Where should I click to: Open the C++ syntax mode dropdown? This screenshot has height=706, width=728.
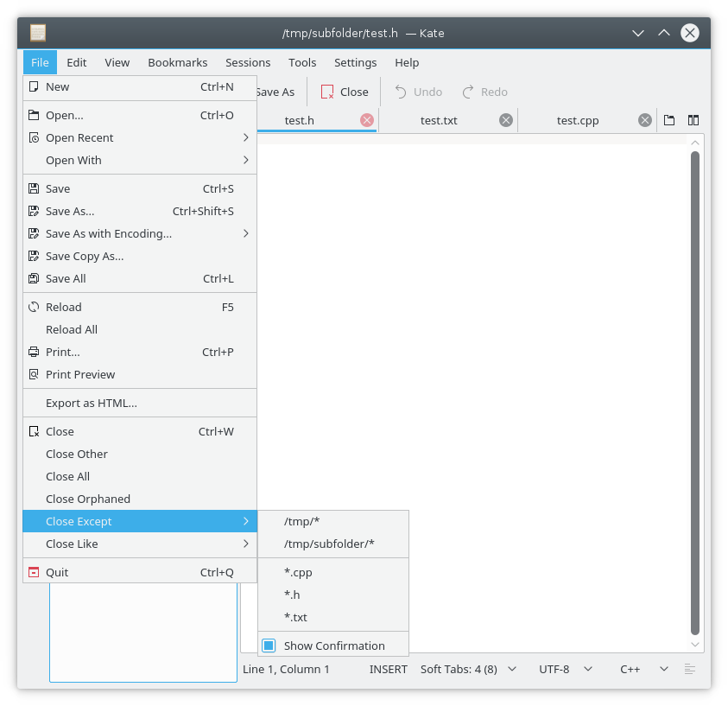click(x=644, y=670)
